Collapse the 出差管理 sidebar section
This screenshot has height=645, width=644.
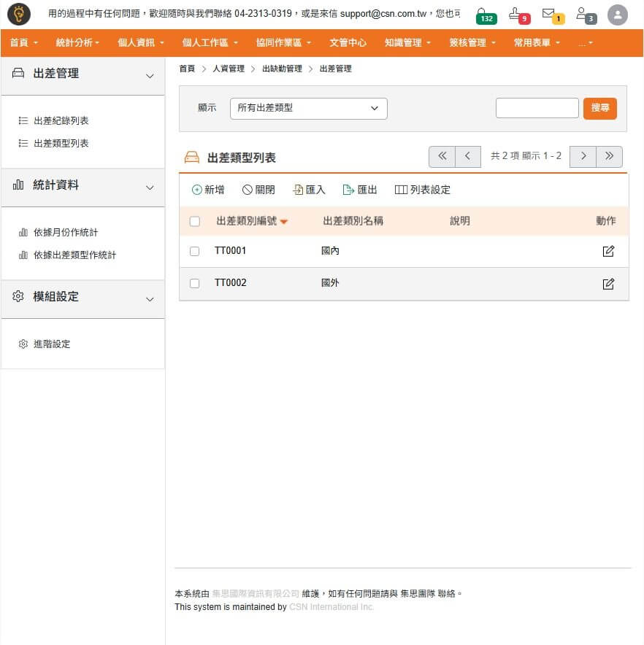[x=150, y=75]
